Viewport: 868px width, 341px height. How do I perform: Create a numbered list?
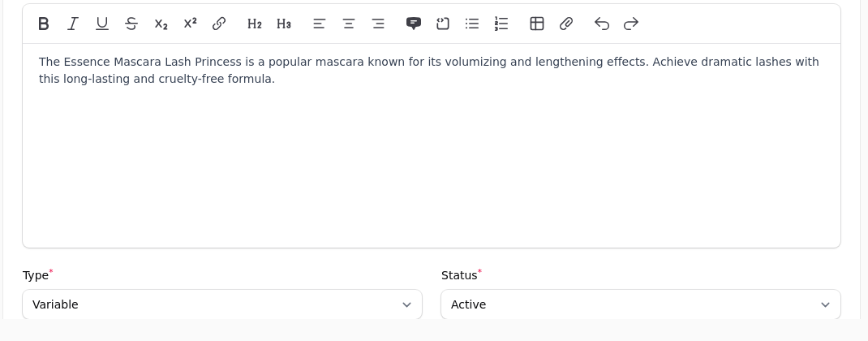tap(501, 24)
